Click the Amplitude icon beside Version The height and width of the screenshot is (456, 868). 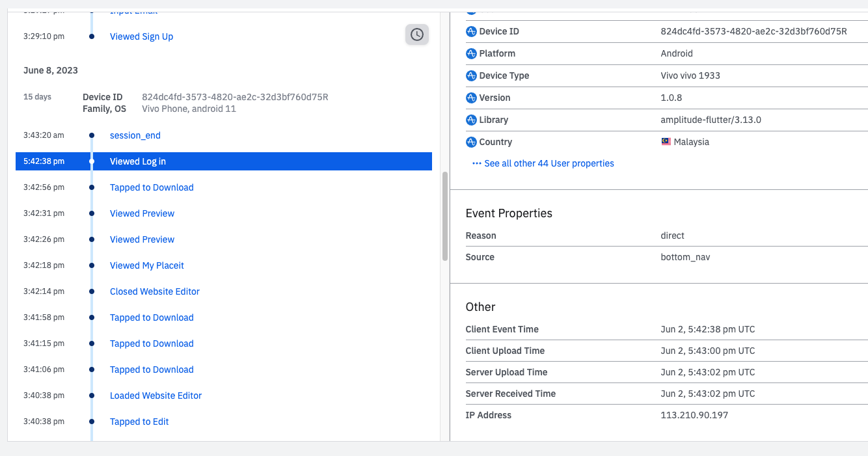tap(472, 98)
